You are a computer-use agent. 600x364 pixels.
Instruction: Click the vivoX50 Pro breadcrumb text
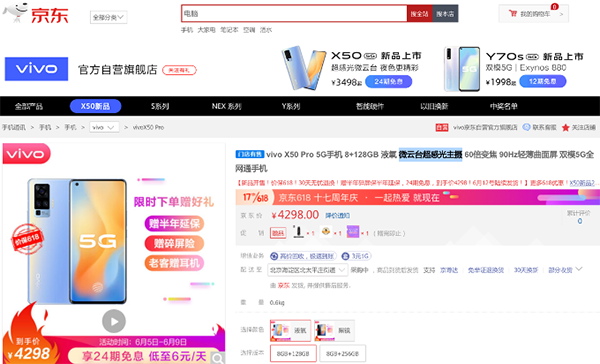[148, 127]
